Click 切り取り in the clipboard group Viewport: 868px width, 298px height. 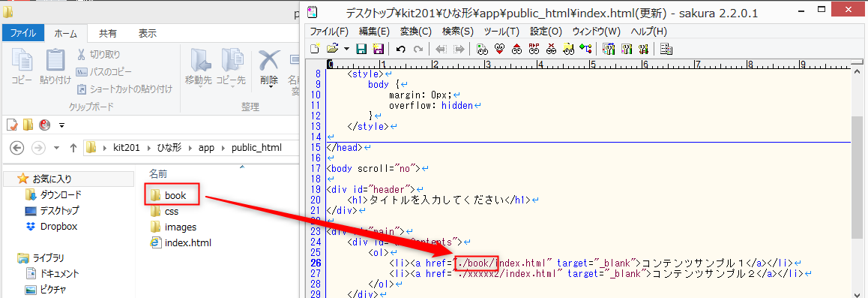[98, 54]
